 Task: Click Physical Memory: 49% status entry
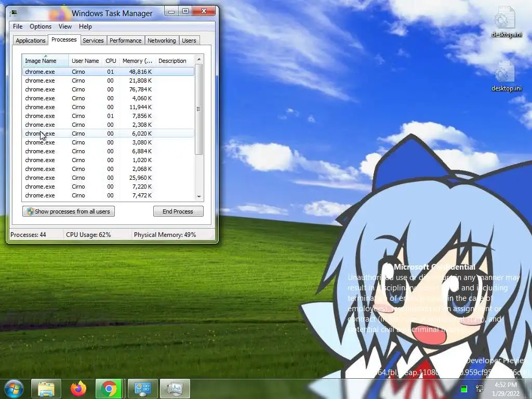click(165, 234)
